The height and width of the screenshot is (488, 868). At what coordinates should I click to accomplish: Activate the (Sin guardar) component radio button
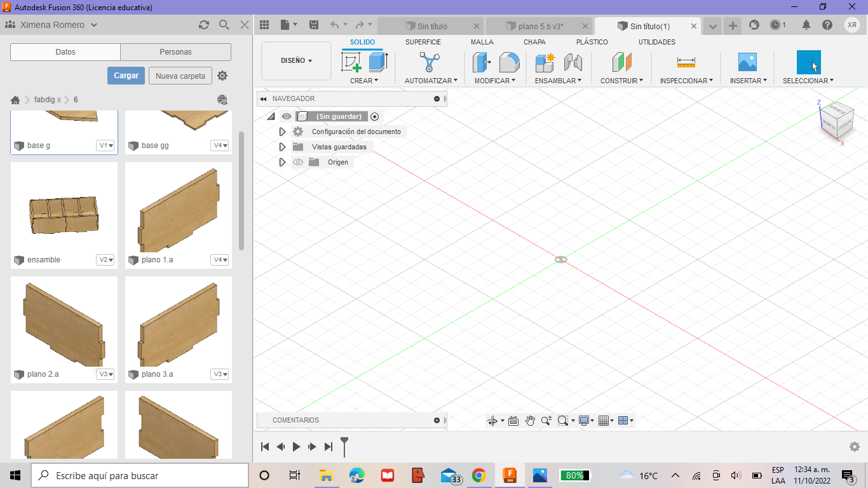pyautogui.click(x=375, y=116)
